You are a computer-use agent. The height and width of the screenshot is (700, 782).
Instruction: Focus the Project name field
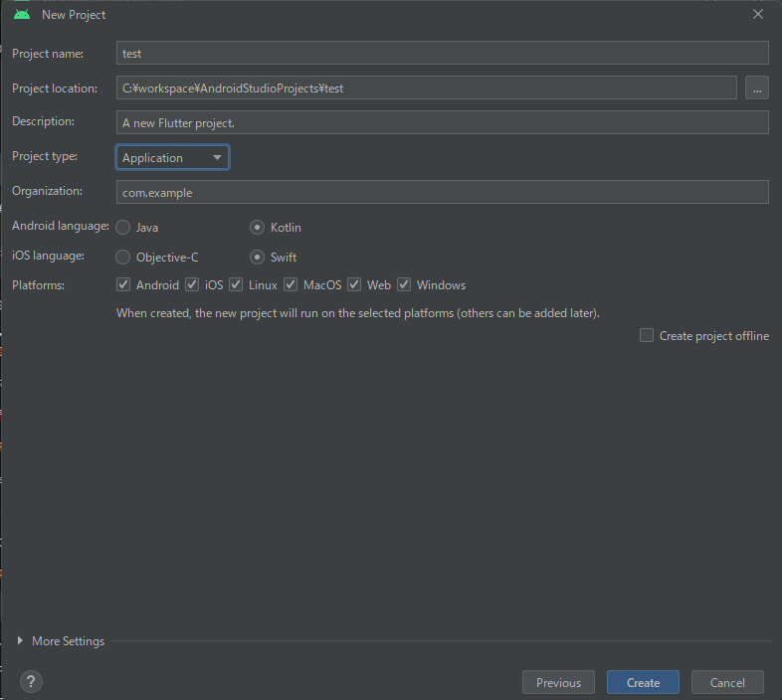click(x=443, y=53)
